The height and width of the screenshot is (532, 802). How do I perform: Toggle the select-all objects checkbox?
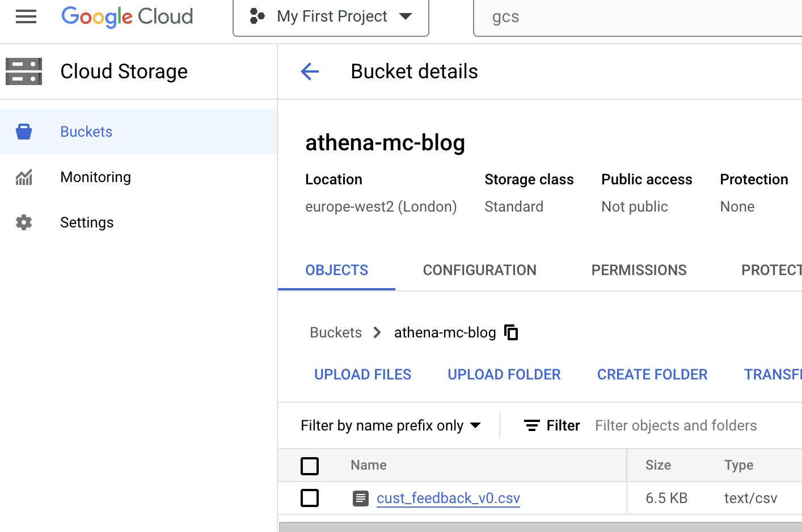tap(310, 466)
